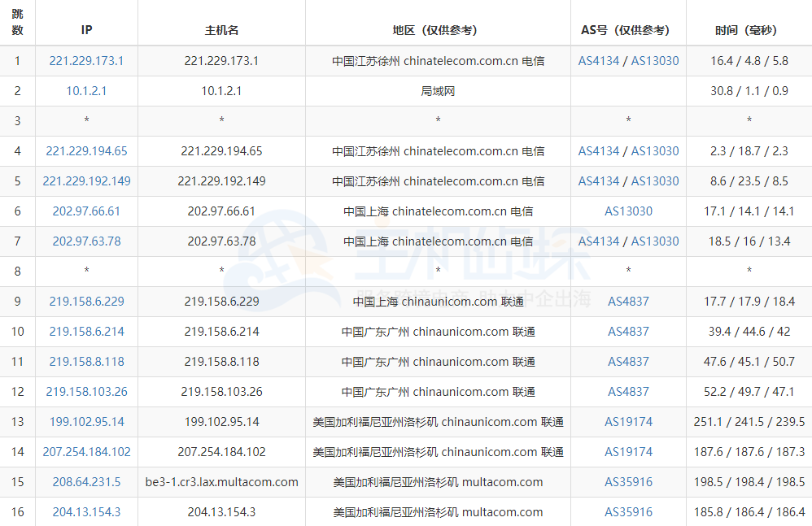Image resolution: width=812 pixels, height=526 pixels.
Task: Select IP 208.64.231.5 for multacom
Action: pyautogui.click(x=85, y=481)
